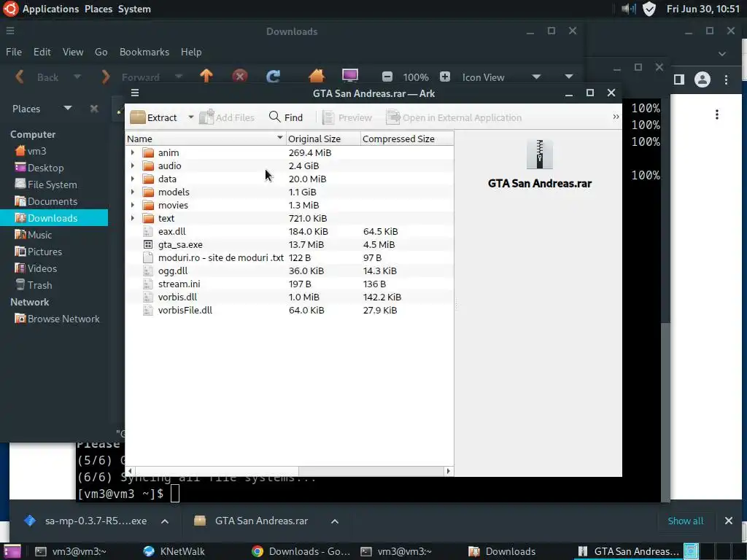
Task: Open Desktop in Places sidebar
Action: 39,168
